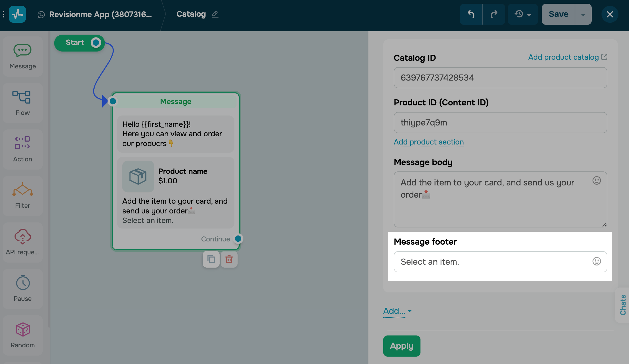This screenshot has width=629, height=364.
Task: Select the Flow element icon
Action: pos(22,97)
